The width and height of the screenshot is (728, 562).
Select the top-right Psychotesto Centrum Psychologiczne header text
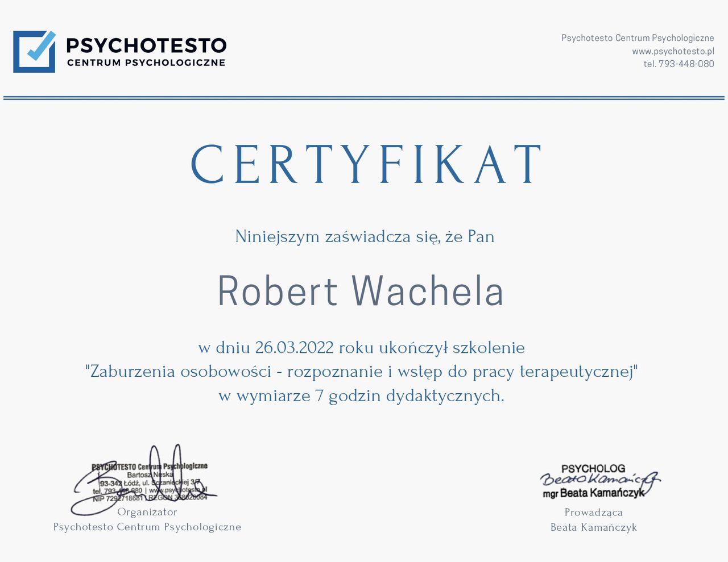(x=637, y=38)
